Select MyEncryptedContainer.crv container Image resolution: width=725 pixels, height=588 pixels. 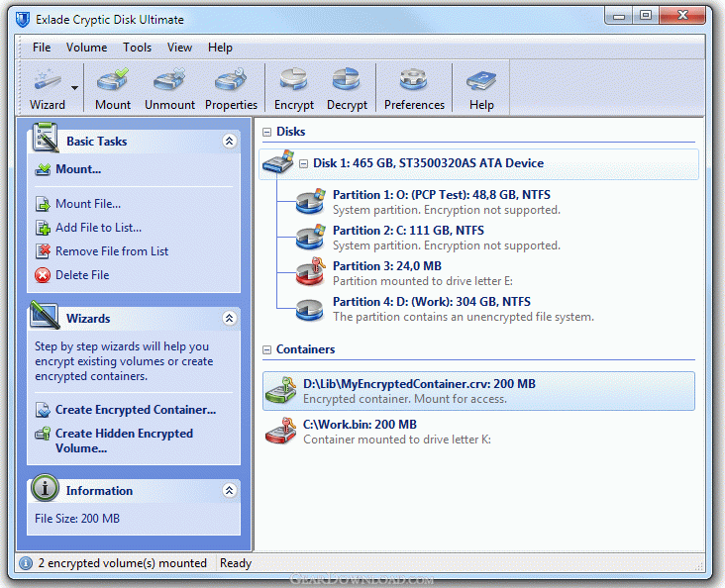pos(478,391)
